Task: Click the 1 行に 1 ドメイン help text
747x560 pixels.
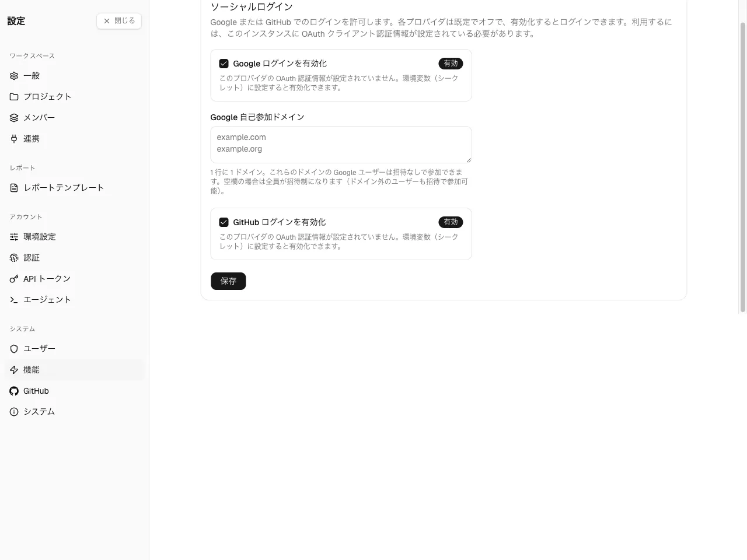Action: tap(340, 181)
